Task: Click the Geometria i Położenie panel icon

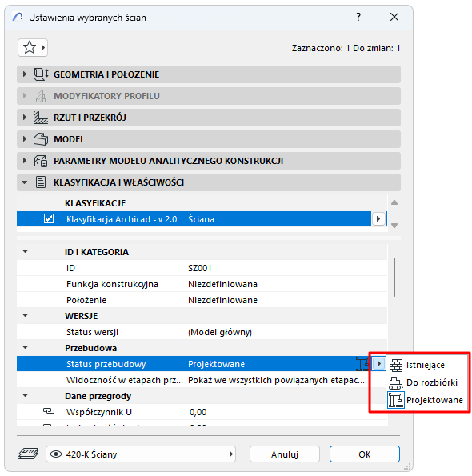Action: coord(41,74)
